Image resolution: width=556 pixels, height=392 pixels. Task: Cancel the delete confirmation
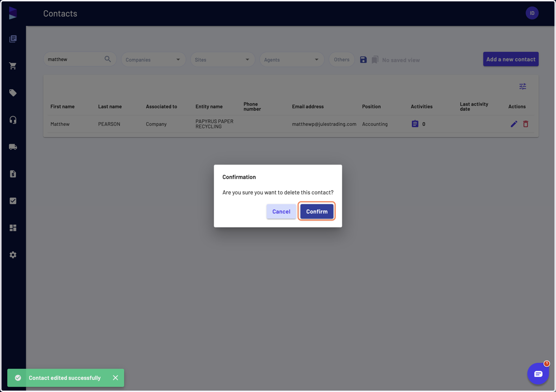tap(281, 212)
